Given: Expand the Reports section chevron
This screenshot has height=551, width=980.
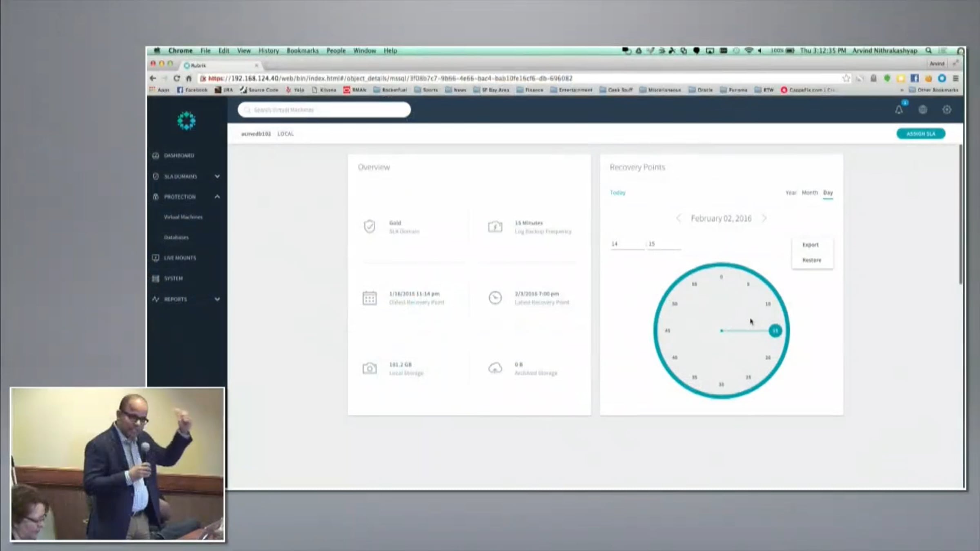Looking at the screenshot, I should tap(217, 299).
